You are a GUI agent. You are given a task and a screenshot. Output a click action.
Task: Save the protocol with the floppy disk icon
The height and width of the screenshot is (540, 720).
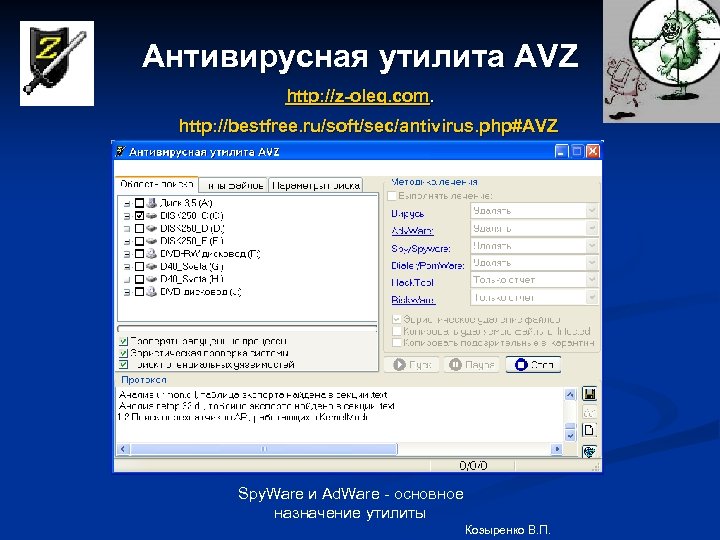[589, 394]
